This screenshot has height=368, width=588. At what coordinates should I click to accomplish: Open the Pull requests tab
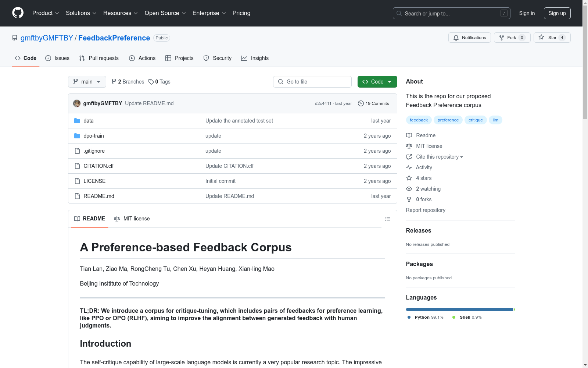coord(99,58)
